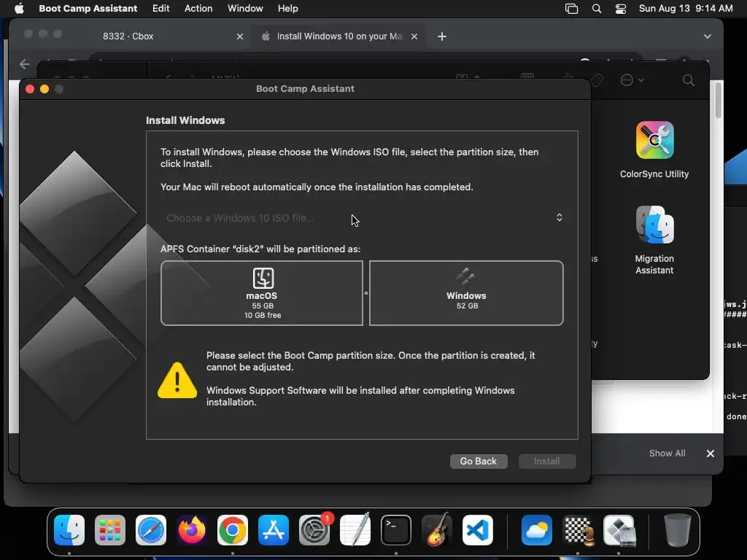This screenshot has height=560, width=747.
Task: Close the Install Windows 10 tab
Action: tap(414, 36)
